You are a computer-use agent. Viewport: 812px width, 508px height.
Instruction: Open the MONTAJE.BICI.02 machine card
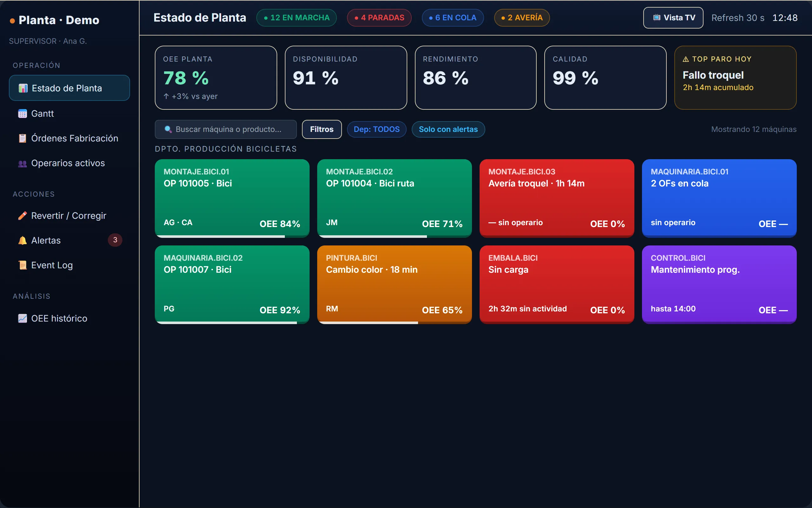394,199
